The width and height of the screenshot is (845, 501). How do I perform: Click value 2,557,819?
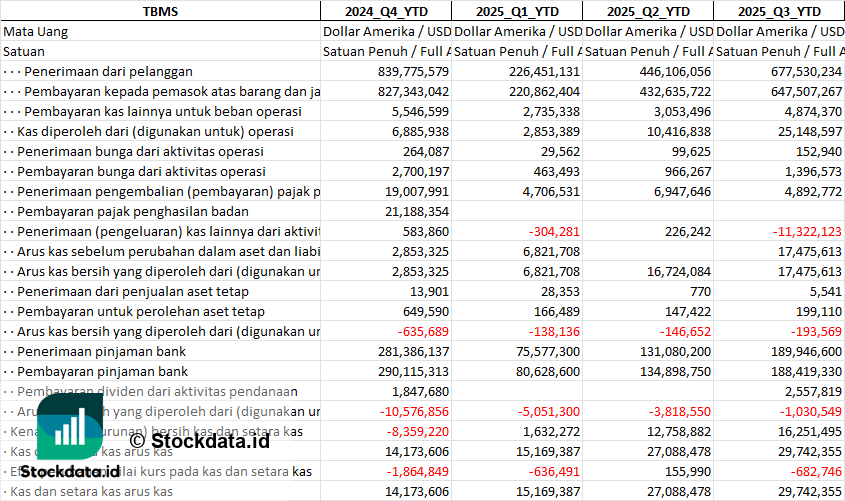[813, 391]
